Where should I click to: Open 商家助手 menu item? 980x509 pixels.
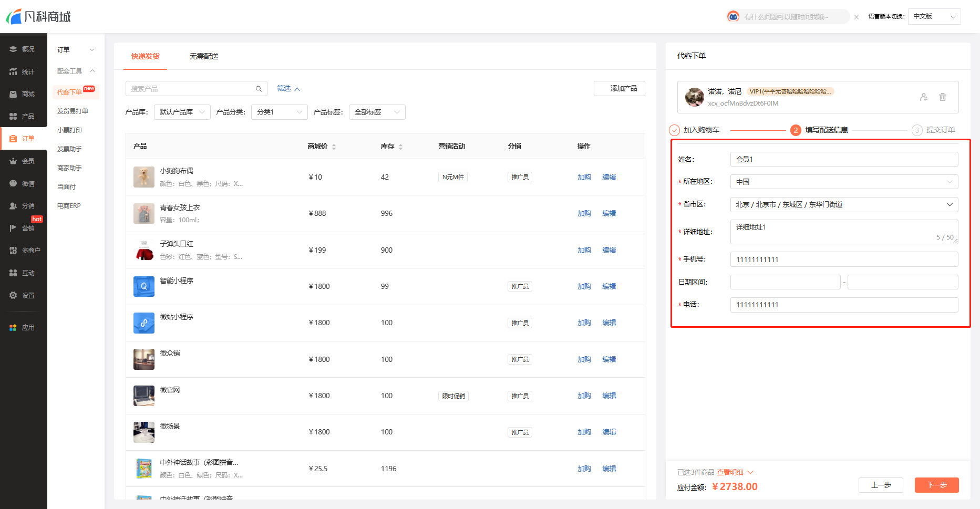pyautogui.click(x=69, y=168)
